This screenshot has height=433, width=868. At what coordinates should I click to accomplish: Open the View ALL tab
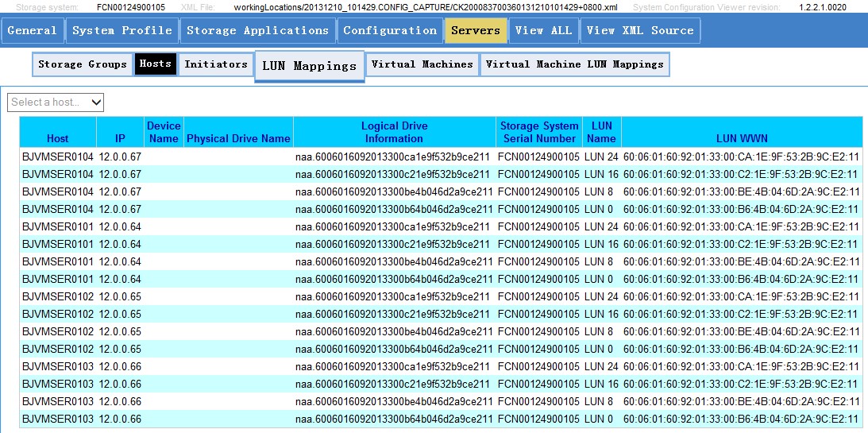tap(544, 30)
